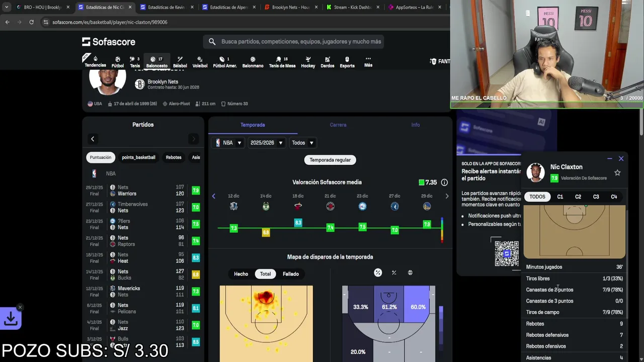Select the Fallado shot map toggle
Screen dimensions: 644x362
(x=291, y=274)
